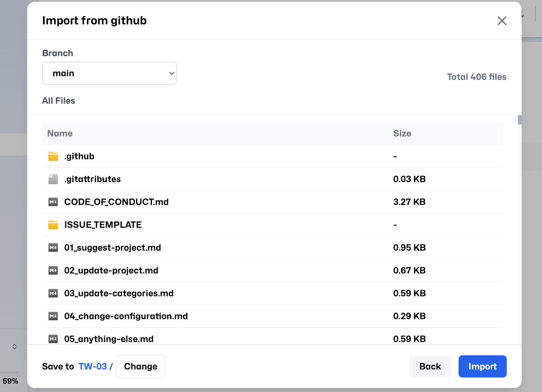Click the .github folder icon
The image size is (542, 392).
point(53,156)
